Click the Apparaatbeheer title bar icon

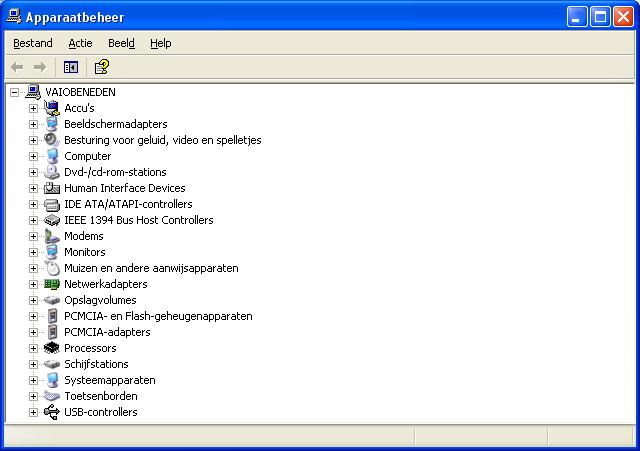14,17
